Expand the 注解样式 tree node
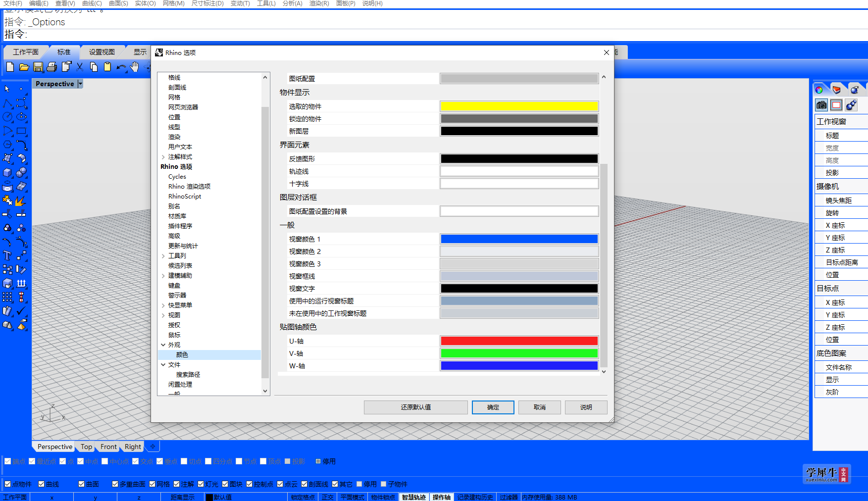The image size is (868, 501). (x=163, y=157)
